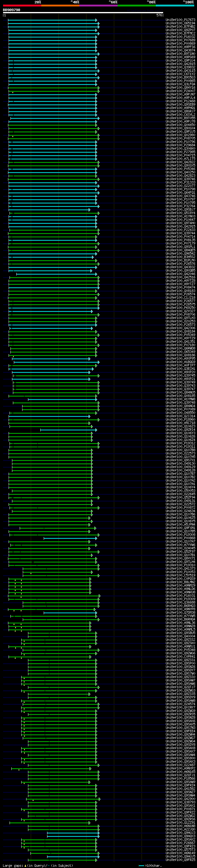197x868 pixels.
Task: Click the UniRef100_P00868 label
Action: [180, 538]
